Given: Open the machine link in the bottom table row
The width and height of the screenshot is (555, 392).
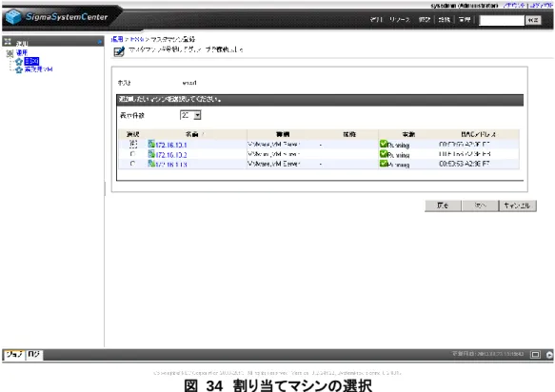Looking at the screenshot, I should [x=171, y=165].
